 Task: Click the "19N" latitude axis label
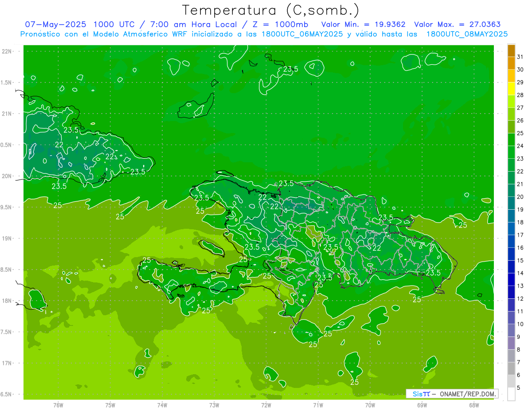coord(7,239)
